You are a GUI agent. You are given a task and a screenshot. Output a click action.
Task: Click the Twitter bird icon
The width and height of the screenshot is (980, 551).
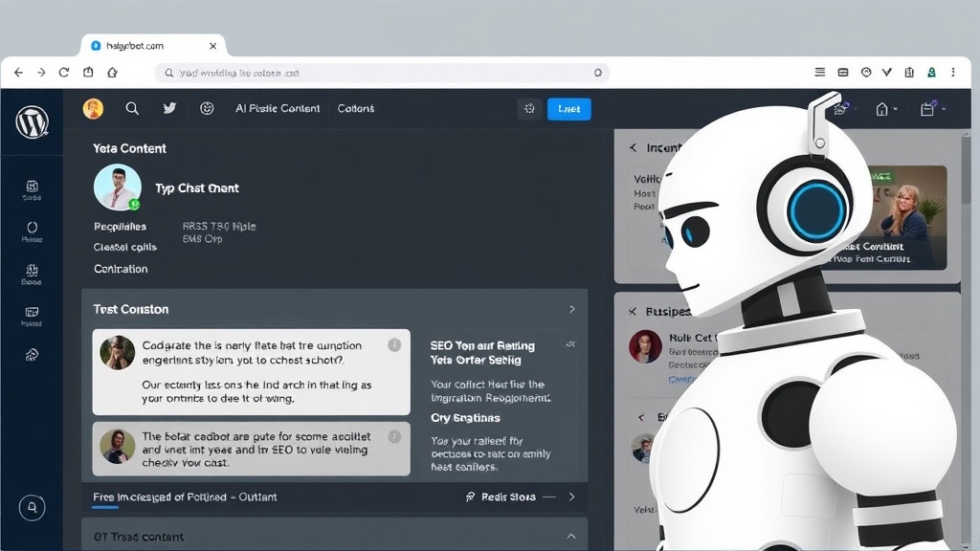click(169, 108)
